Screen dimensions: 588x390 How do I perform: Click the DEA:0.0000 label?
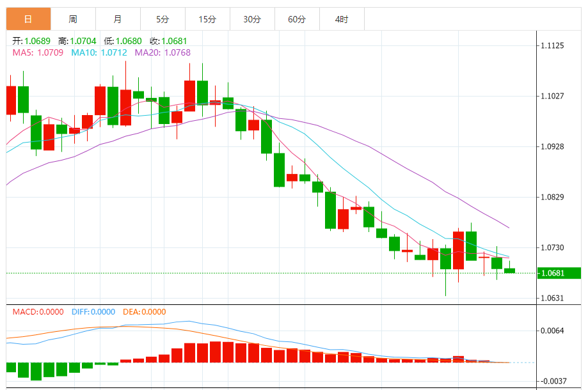tap(145, 312)
